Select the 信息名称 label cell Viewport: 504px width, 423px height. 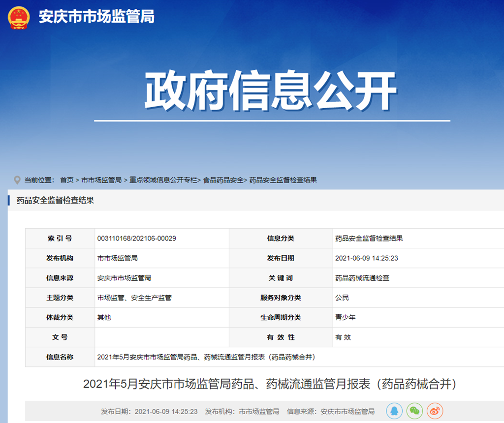[60, 357]
